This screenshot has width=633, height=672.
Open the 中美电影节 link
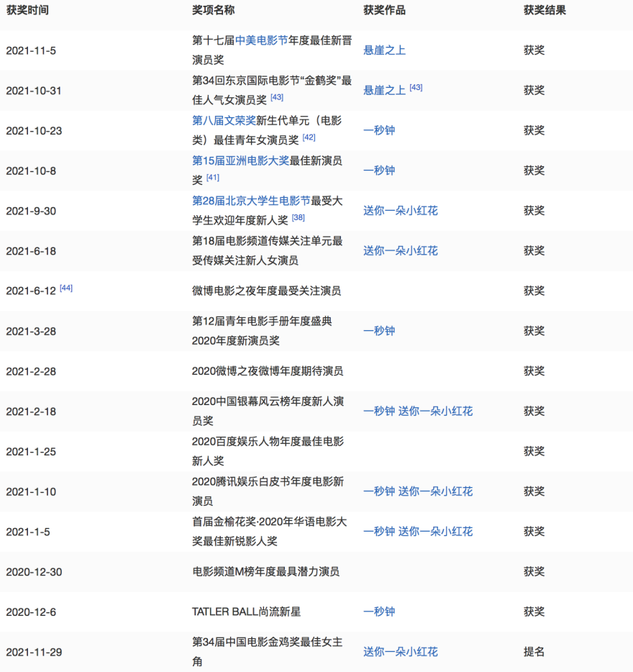(x=261, y=40)
